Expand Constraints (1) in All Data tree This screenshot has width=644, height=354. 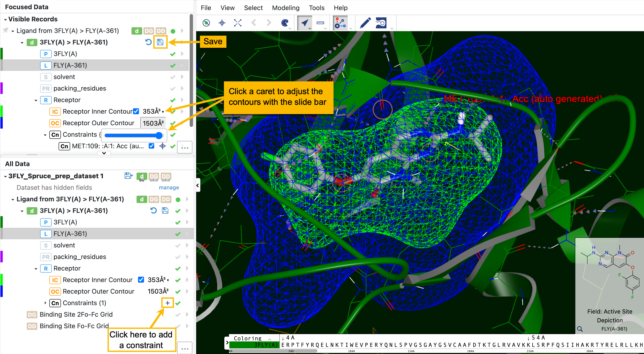tap(45, 303)
